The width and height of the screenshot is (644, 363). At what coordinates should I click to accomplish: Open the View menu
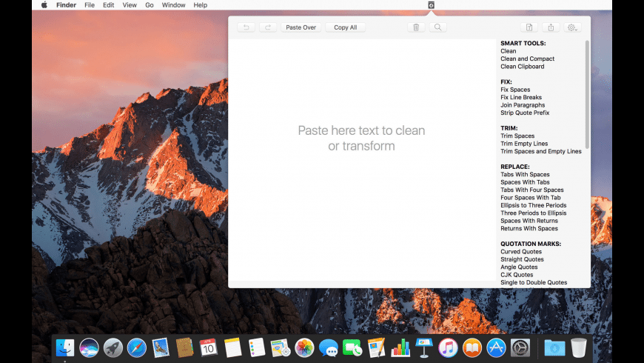(130, 5)
